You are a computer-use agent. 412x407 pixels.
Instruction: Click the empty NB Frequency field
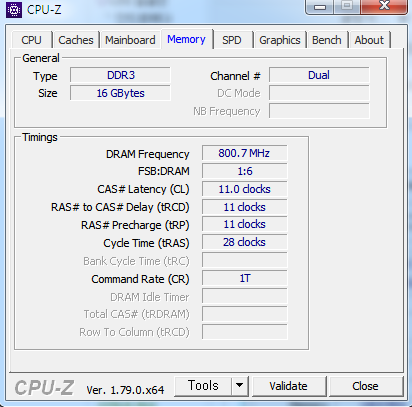coord(319,111)
